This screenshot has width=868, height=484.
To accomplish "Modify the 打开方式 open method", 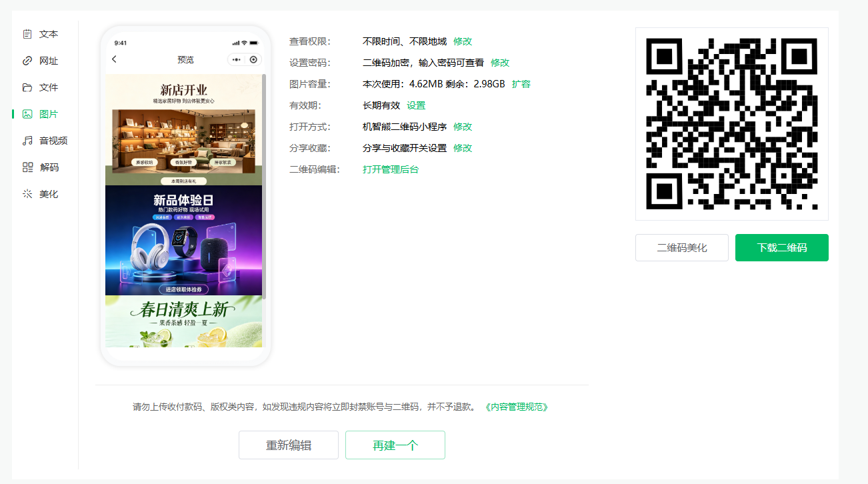I will (463, 127).
